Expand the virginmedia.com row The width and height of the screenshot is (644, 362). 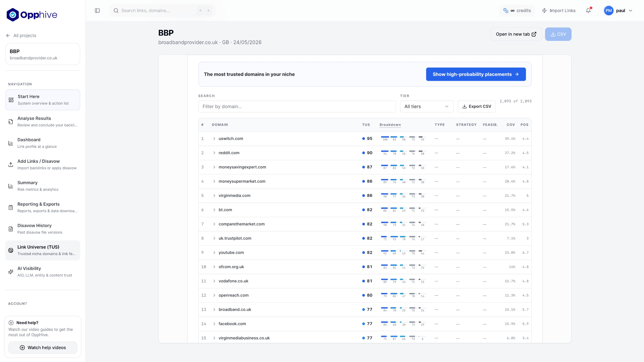click(x=214, y=196)
